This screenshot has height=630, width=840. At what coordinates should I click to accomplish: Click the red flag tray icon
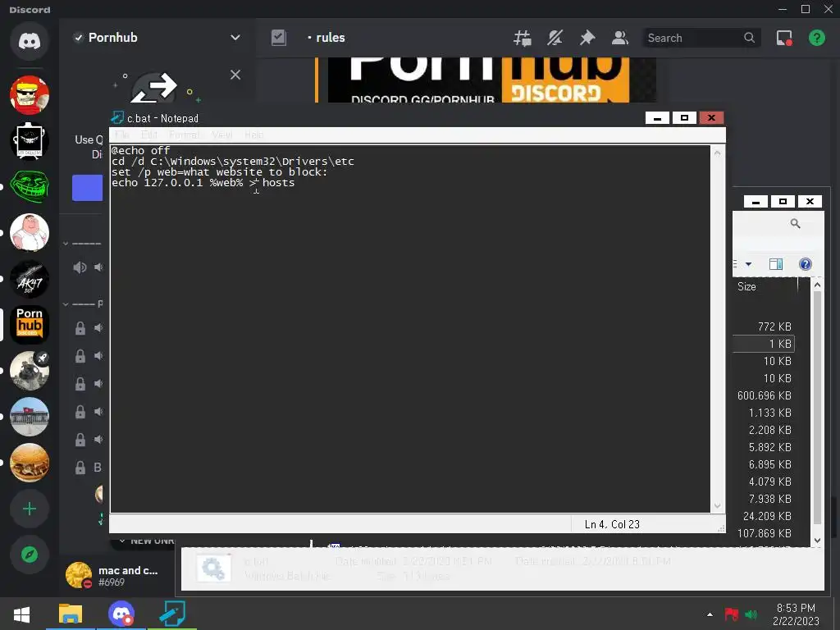coord(731,614)
